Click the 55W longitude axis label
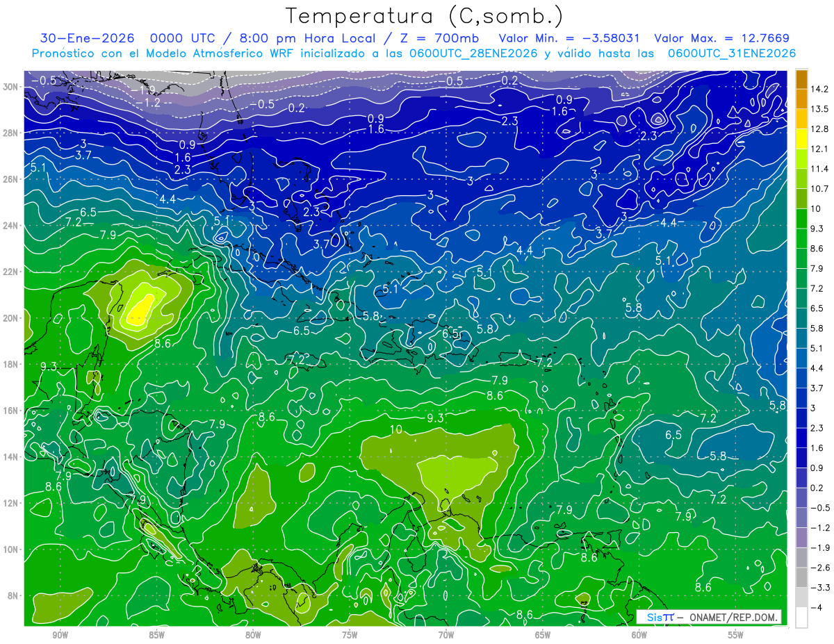834x644 pixels. pos(736,635)
